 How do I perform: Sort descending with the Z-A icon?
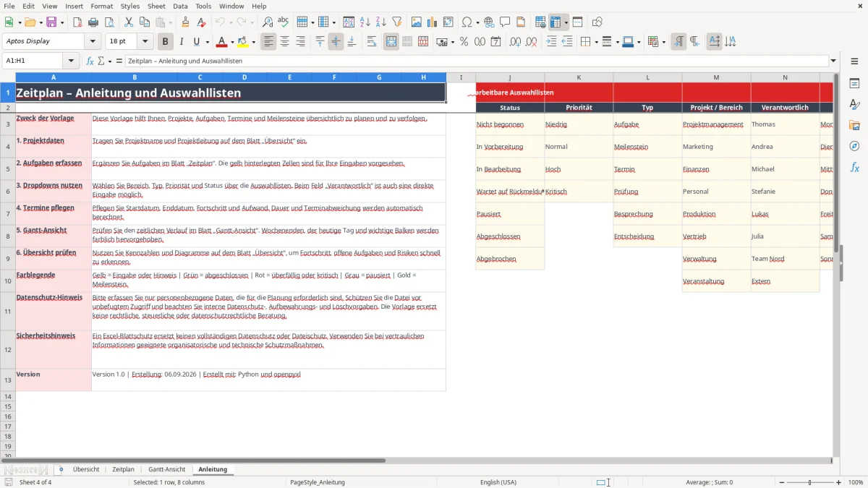click(381, 22)
